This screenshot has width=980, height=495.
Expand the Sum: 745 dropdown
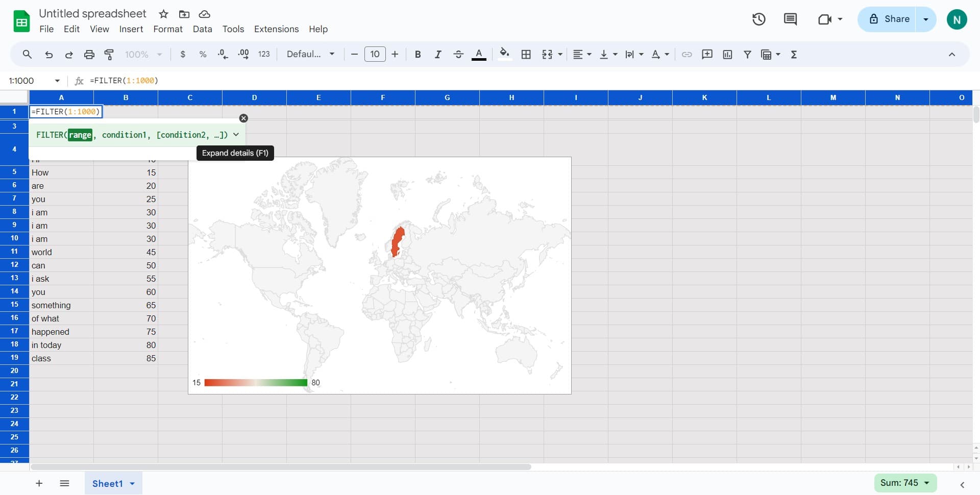(x=905, y=483)
